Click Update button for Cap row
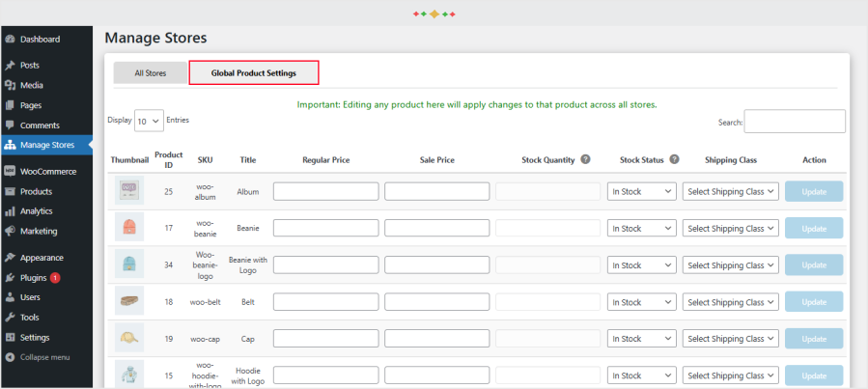 point(814,339)
